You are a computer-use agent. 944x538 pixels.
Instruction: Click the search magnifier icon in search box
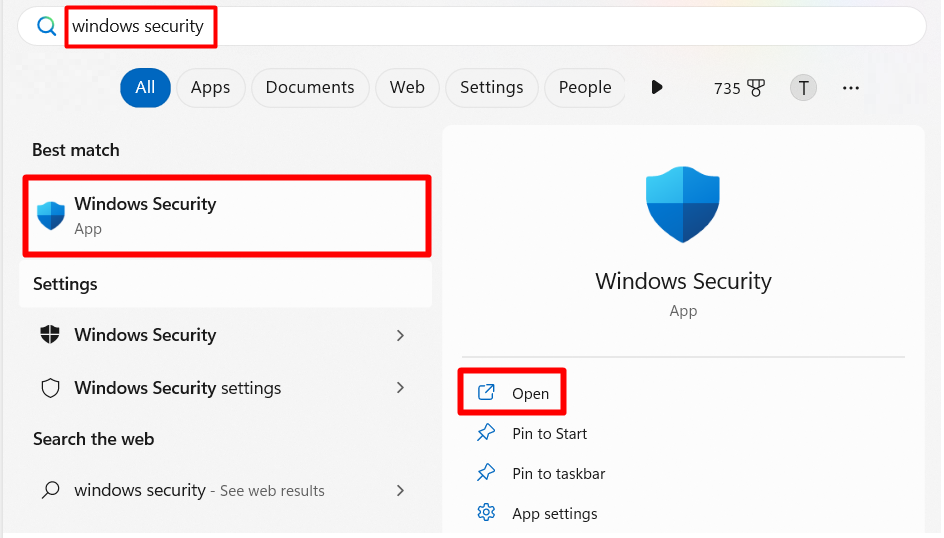coord(46,26)
